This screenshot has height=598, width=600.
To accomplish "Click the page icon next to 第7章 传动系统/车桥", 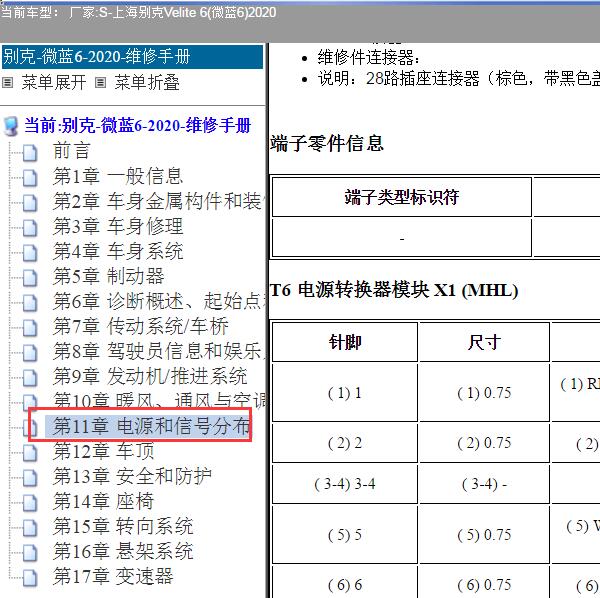I will 30,328.
